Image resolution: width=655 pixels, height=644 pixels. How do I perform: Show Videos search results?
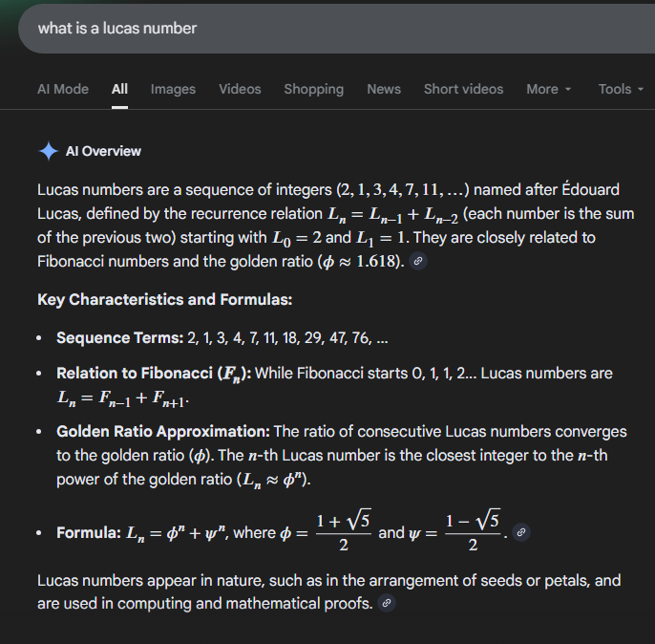tap(240, 89)
